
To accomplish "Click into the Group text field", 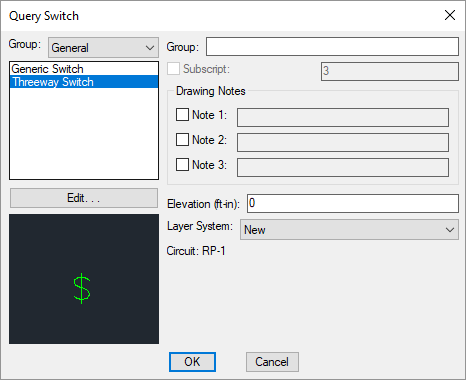I will 332,47.
